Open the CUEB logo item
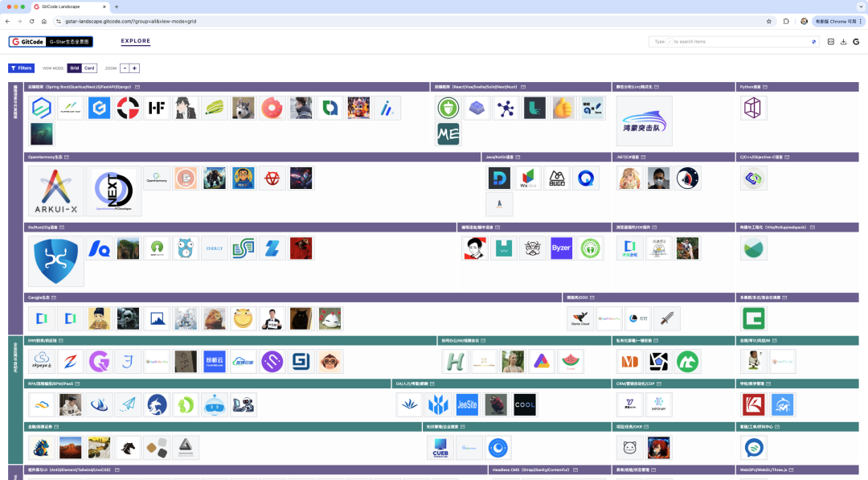The width and height of the screenshot is (868, 480). pos(440,447)
